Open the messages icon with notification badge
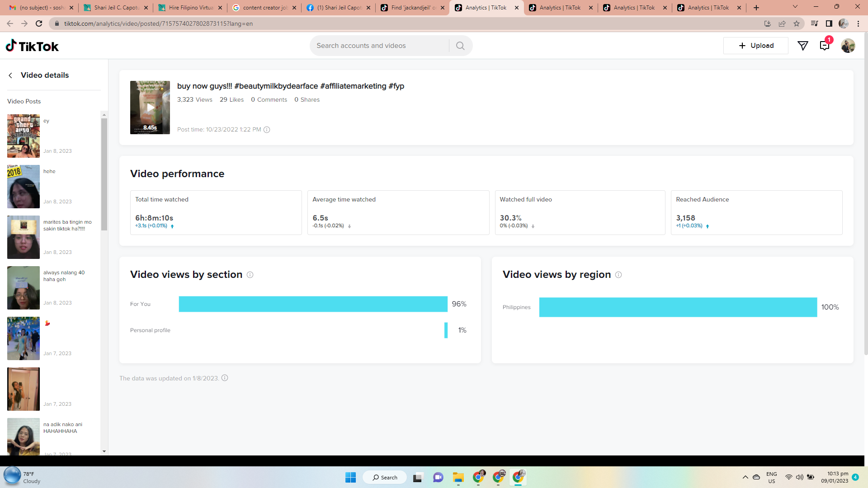The width and height of the screenshot is (868, 488). point(824,46)
